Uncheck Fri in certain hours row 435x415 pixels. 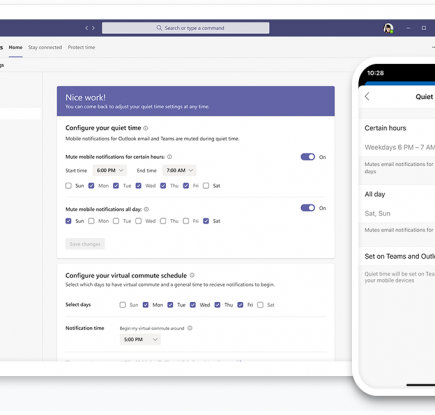click(186, 186)
